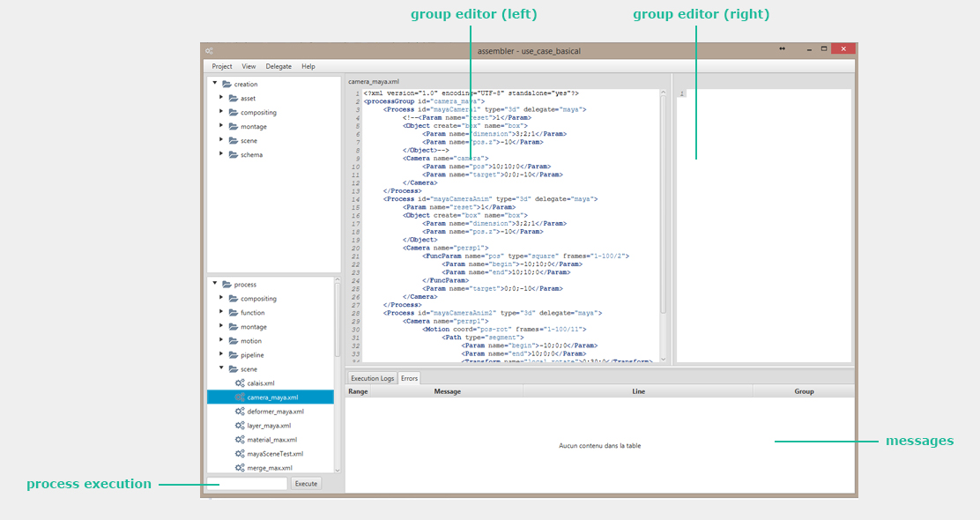Click the gear icon beside calais.xml

240,383
